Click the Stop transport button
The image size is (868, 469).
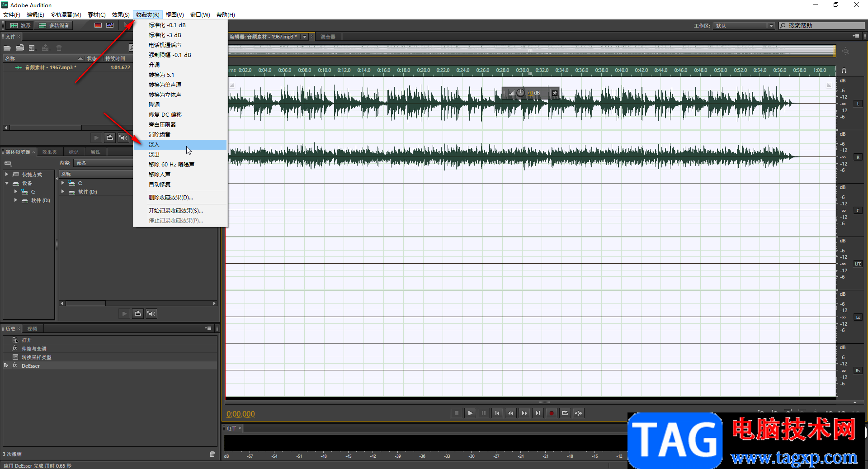[x=457, y=413]
